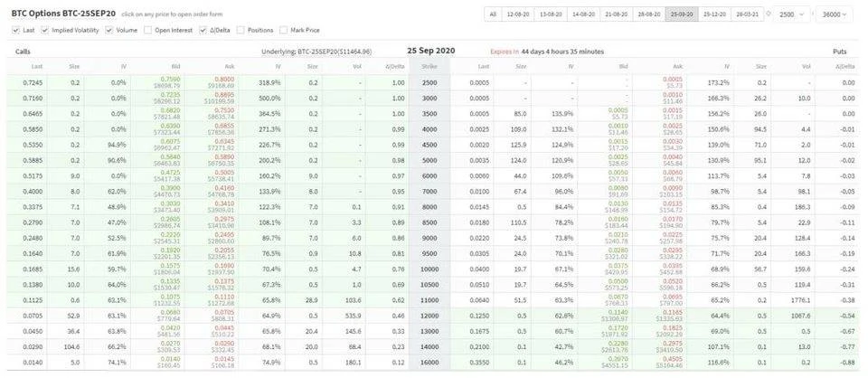The width and height of the screenshot is (868, 378).
Task: Uncheck the Last column checkbox
Action: [15, 30]
